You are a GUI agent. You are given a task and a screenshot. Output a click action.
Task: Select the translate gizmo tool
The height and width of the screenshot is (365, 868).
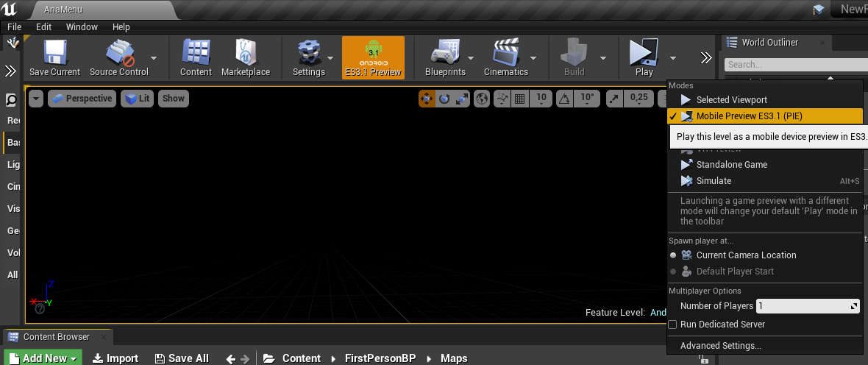tap(427, 99)
